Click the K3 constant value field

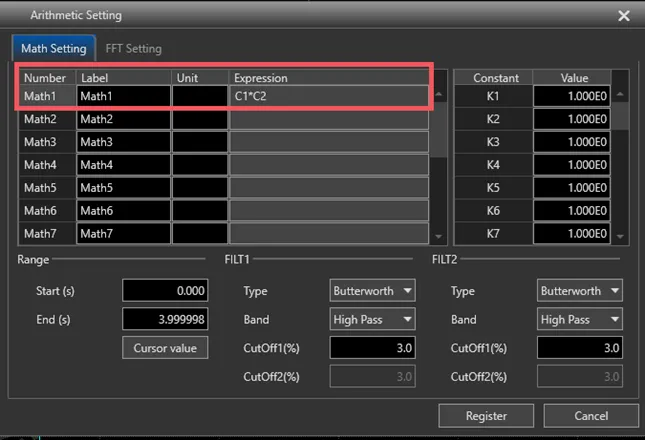572,142
